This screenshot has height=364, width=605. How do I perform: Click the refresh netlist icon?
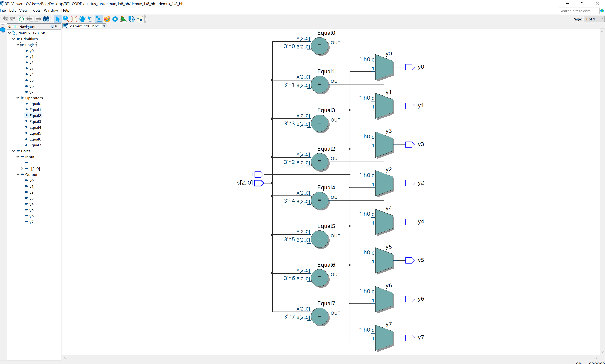[x=21, y=19]
